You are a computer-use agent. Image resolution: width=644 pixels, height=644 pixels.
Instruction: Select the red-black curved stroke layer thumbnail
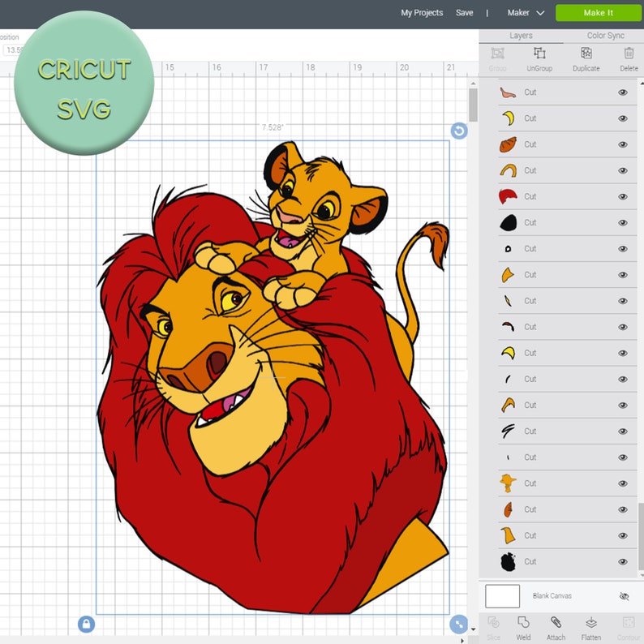(508, 327)
